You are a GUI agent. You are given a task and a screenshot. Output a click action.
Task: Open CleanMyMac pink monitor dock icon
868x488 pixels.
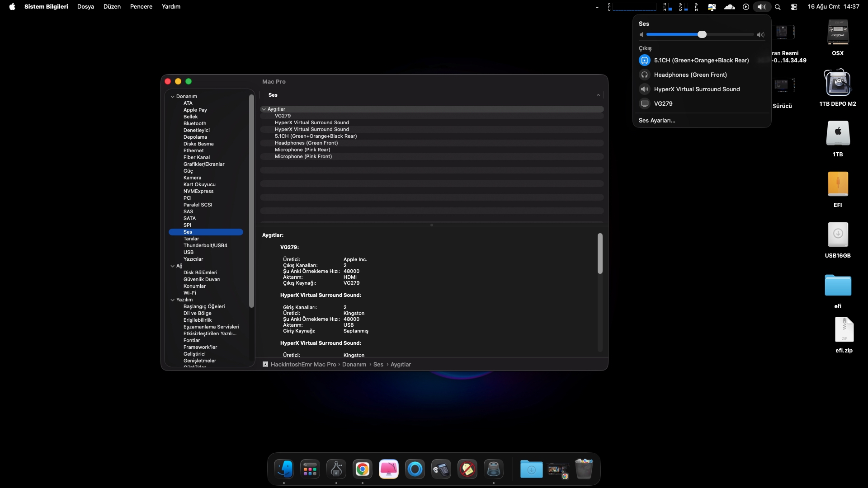point(388,469)
